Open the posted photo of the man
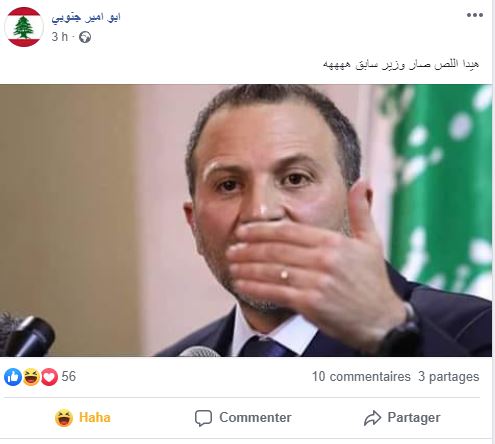Viewport: 495px width, 444px height. pos(246,220)
